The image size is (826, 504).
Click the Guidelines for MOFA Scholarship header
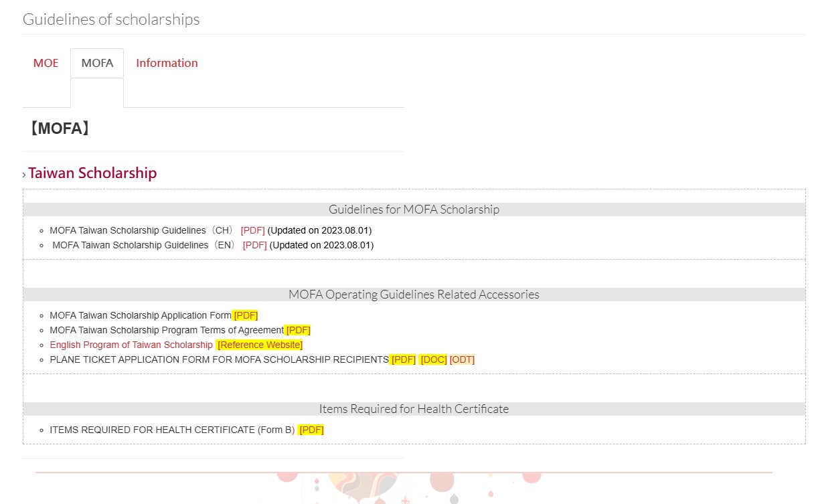click(414, 209)
